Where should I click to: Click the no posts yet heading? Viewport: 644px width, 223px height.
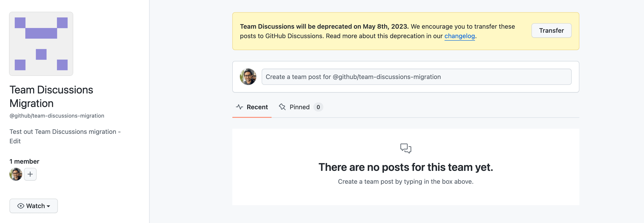point(406,167)
